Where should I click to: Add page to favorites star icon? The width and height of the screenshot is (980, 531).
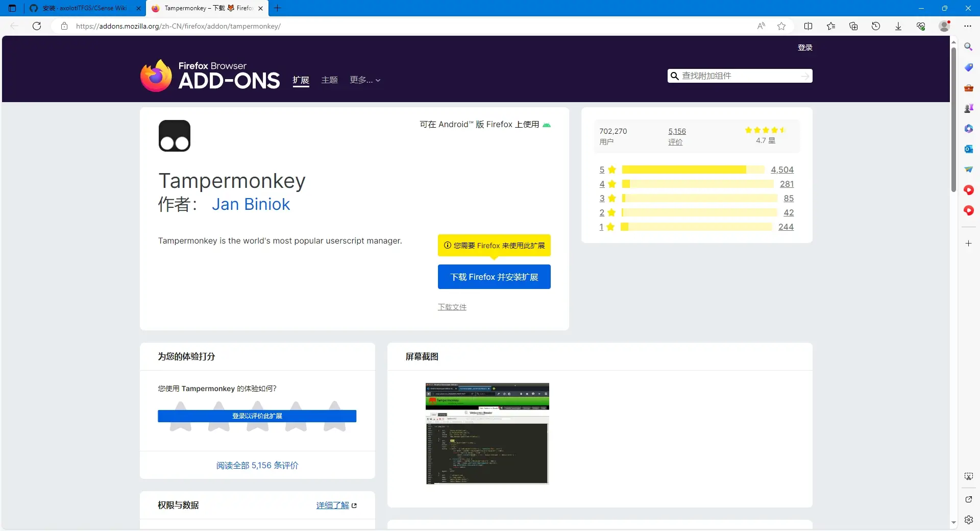pos(781,26)
